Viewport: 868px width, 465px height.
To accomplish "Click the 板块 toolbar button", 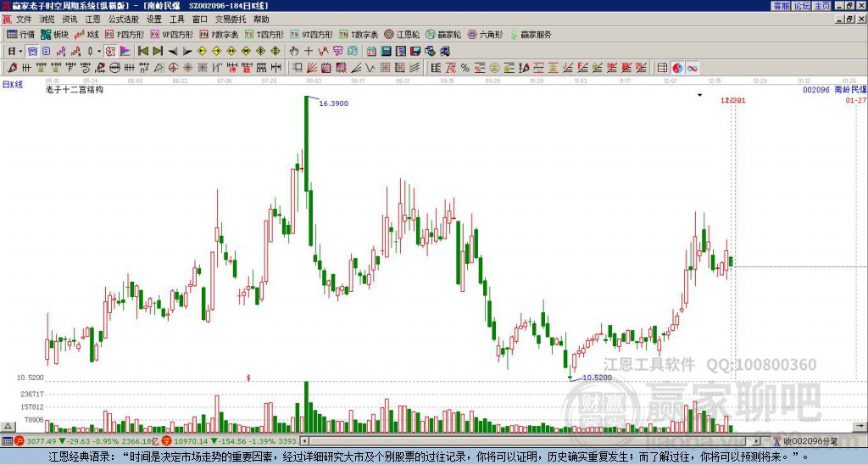I will pyautogui.click(x=55, y=34).
